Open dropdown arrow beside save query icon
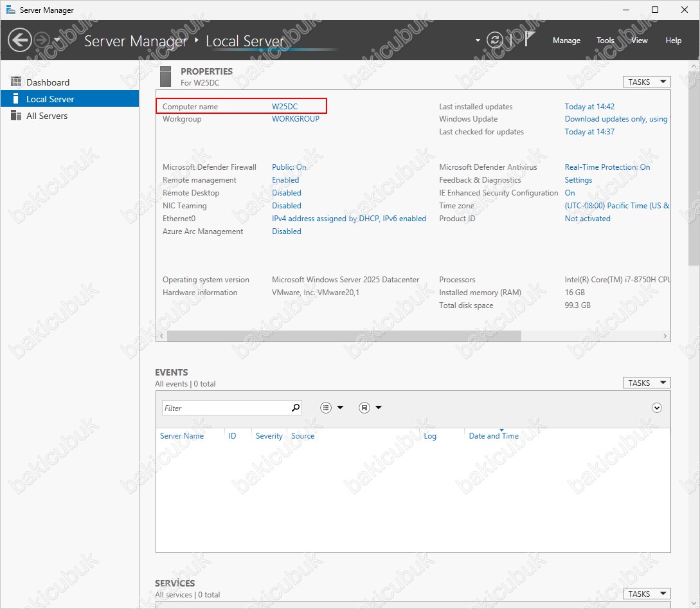The height and width of the screenshot is (609, 700). [379, 407]
